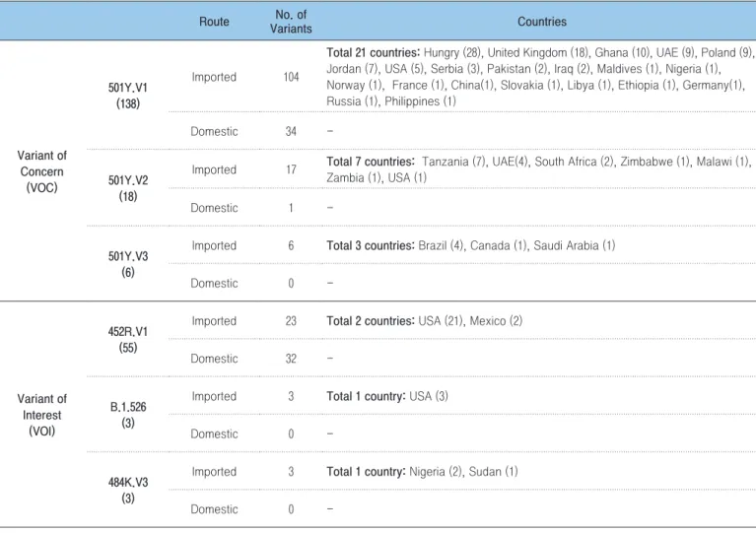
Task: Click the Imported variants count '104'
Action: pos(291,77)
